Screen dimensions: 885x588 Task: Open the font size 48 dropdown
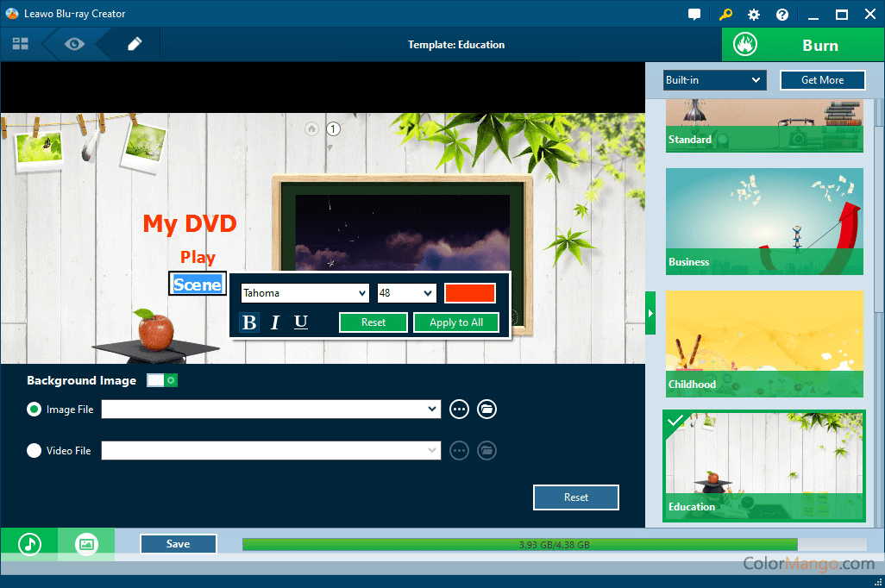tap(406, 293)
